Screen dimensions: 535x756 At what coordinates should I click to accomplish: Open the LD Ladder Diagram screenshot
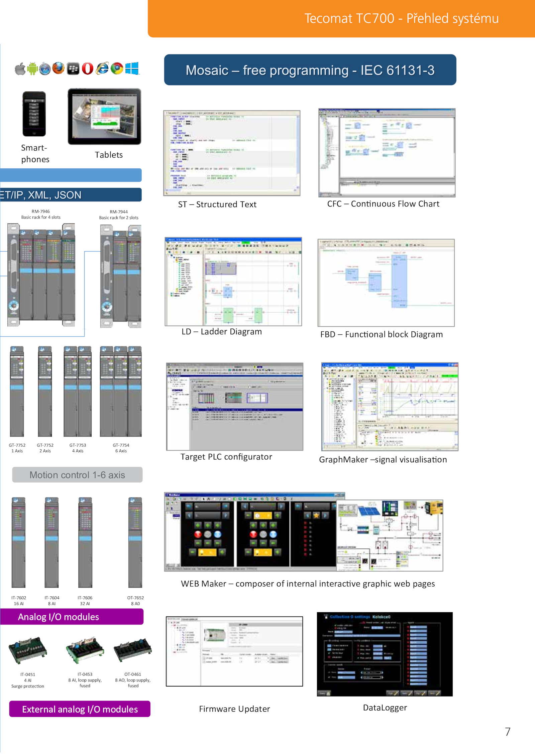point(233,282)
